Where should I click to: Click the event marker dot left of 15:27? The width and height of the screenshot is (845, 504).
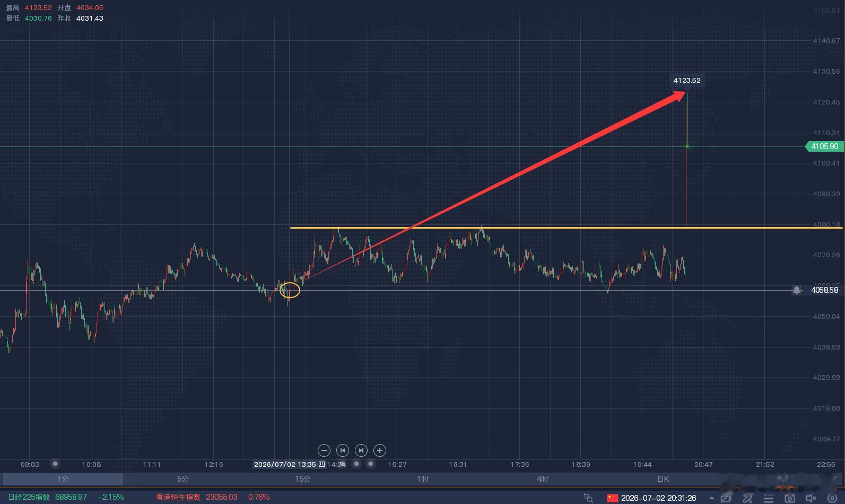click(371, 464)
